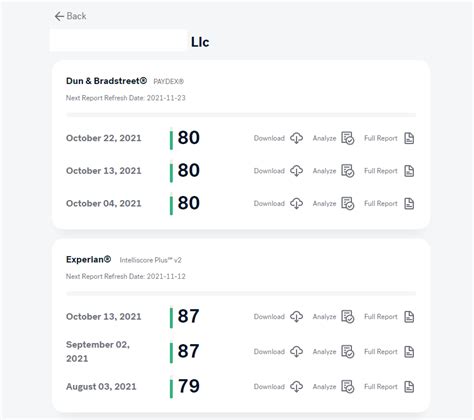
Task: Click Full Report text for Dun & Bradstreet October 13
Action: 381,171
